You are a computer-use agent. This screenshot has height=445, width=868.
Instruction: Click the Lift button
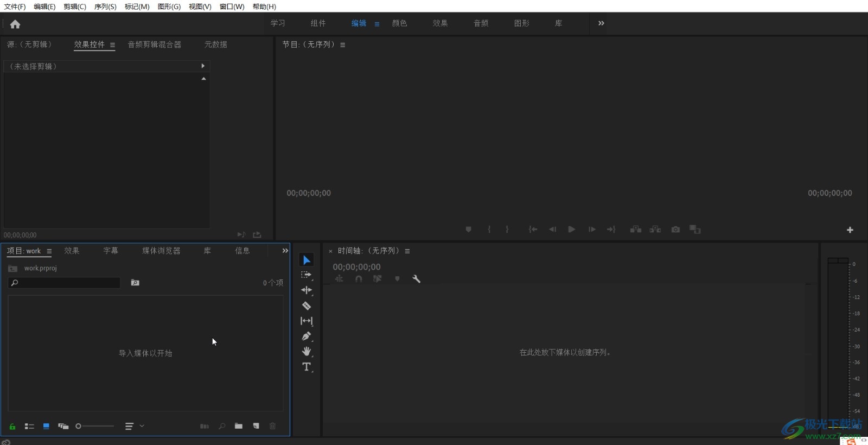(x=636, y=230)
